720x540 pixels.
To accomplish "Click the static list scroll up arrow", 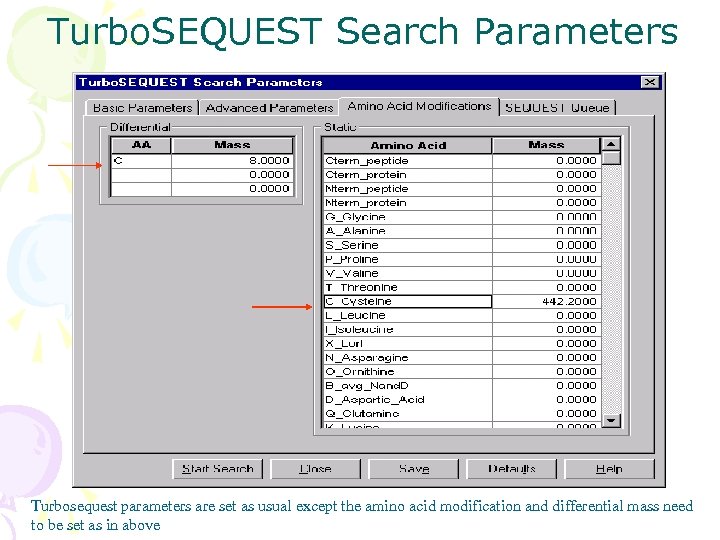I will [x=611, y=144].
